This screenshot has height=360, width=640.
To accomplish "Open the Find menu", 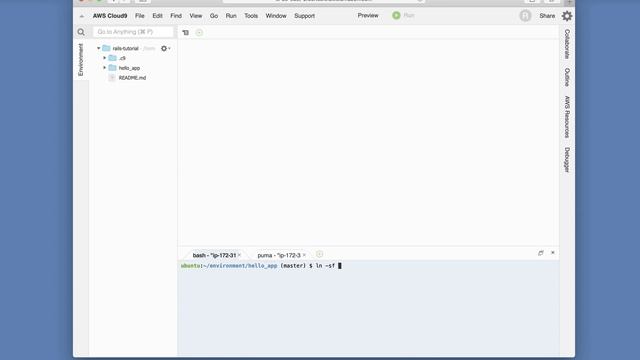I will pos(176,16).
